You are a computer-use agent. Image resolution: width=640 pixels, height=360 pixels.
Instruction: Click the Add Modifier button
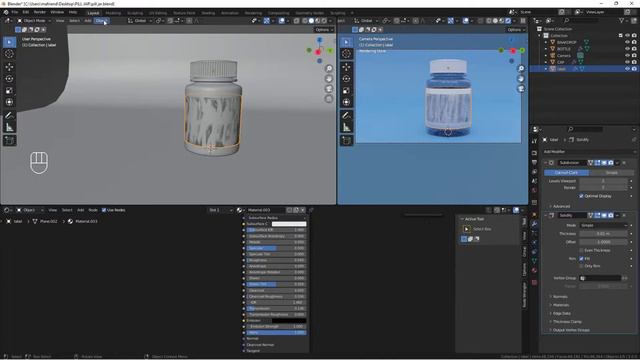pos(589,151)
